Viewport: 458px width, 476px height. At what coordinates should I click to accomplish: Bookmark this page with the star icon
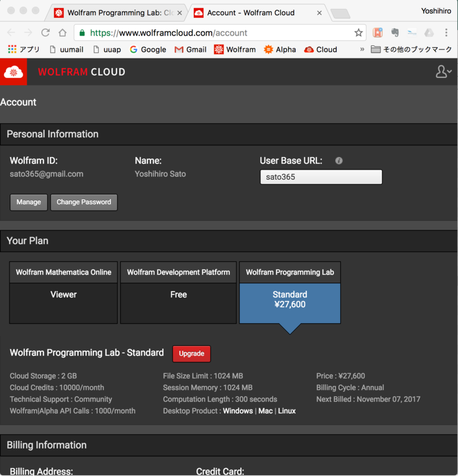359,33
